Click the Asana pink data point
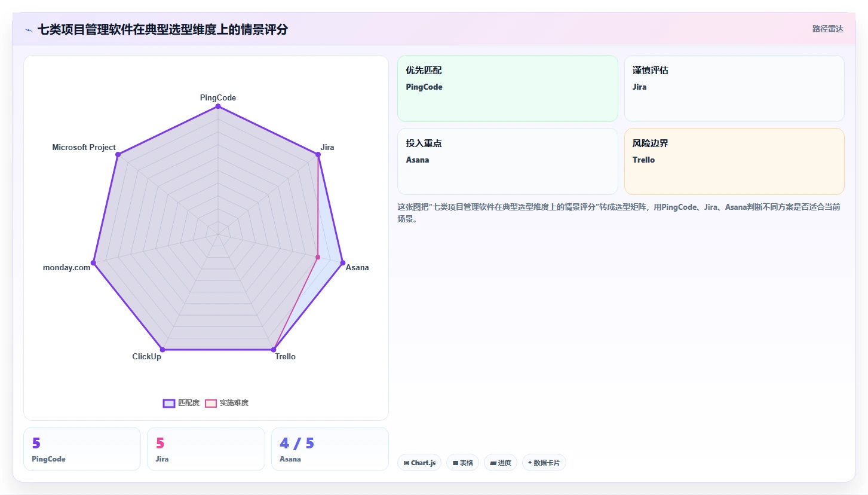 tap(318, 258)
